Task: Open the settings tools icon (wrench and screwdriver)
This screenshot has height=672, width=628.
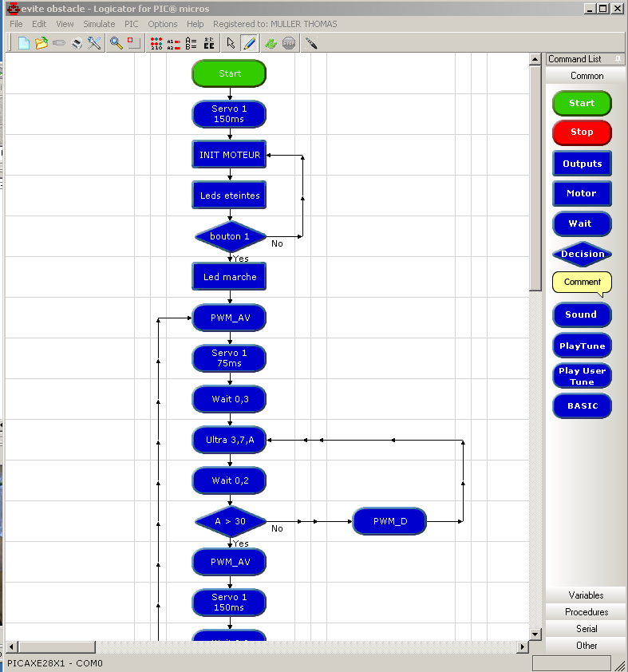Action: point(94,43)
